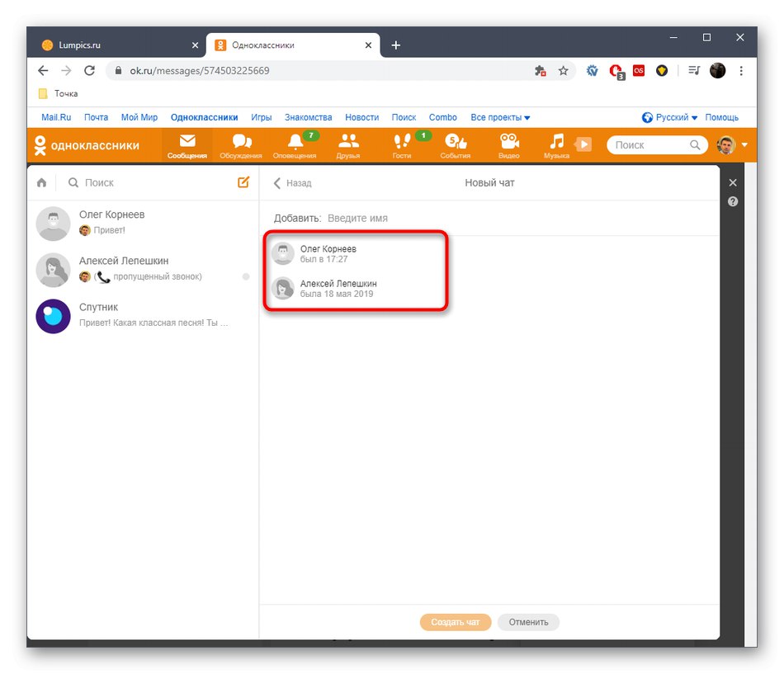
Task: Add Олег Корнеев from suggestions list
Action: (355, 253)
